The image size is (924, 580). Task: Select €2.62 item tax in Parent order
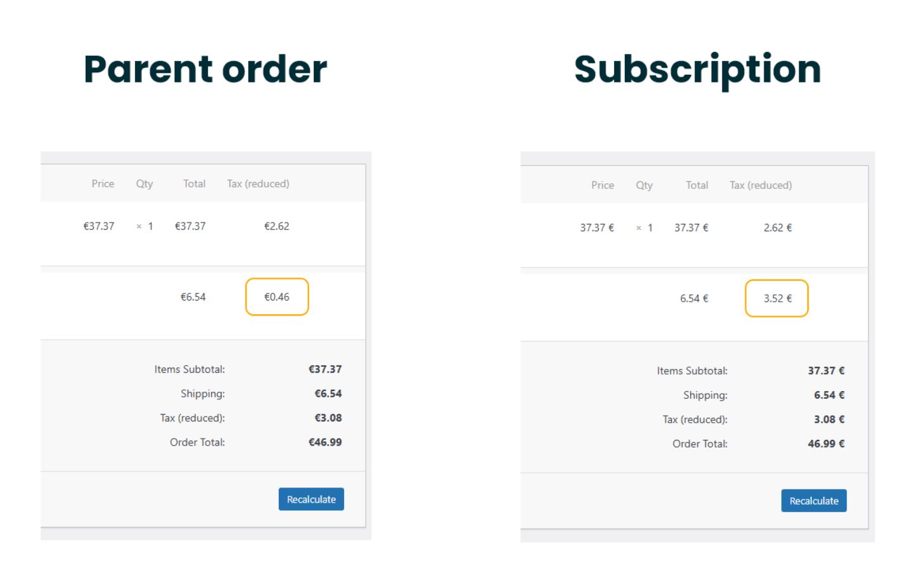click(x=277, y=226)
